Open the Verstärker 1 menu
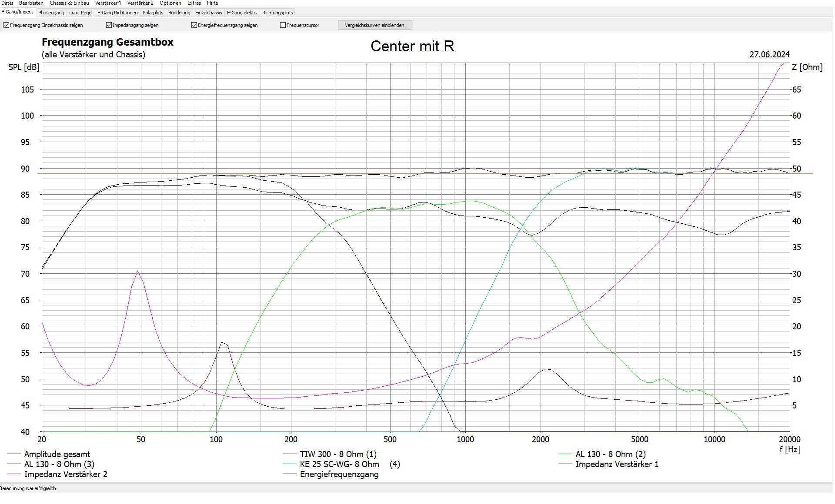The image size is (835, 504). (108, 3)
